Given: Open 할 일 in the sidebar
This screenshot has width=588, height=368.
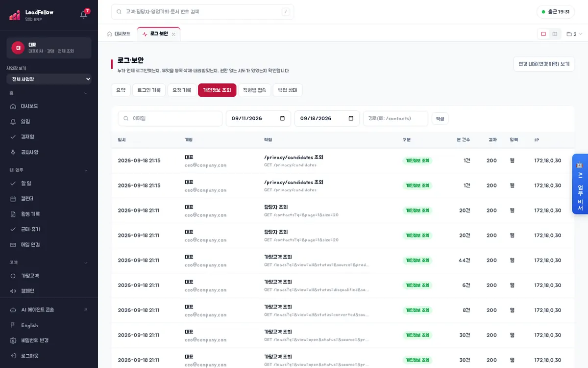Looking at the screenshot, I should click(49, 183).
